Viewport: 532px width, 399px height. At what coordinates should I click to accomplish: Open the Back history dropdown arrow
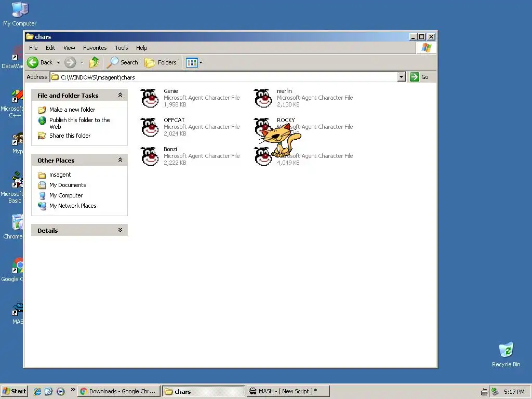tap(58, 62)
